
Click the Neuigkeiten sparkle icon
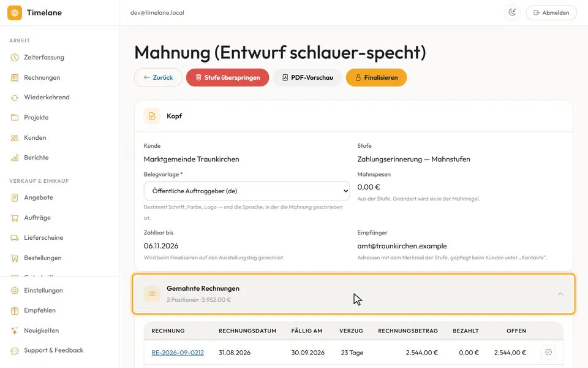coord(15,331)
